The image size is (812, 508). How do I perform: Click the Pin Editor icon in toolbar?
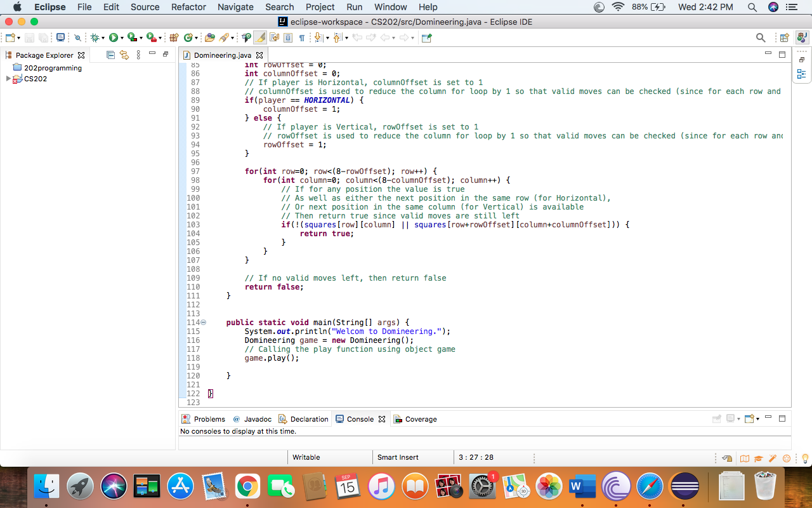[427, 38]
